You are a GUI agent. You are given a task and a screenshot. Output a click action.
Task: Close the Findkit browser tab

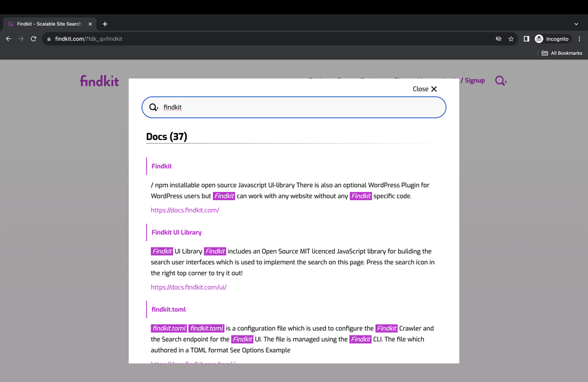(90, 24)
